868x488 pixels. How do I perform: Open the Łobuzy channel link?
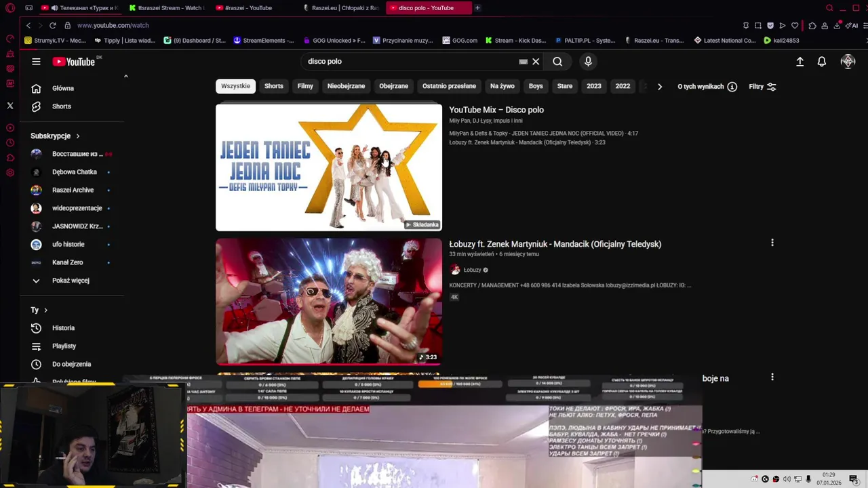[x=472, y=270]
